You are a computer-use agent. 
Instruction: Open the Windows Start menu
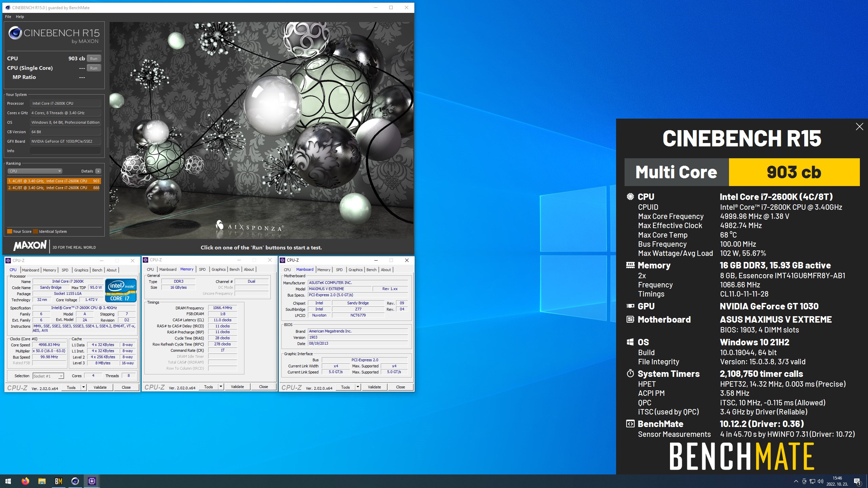pyautogui.click(x=8, y=481)
